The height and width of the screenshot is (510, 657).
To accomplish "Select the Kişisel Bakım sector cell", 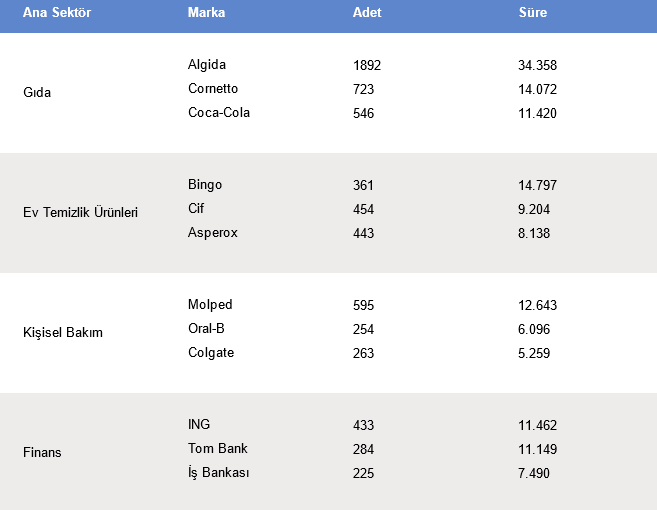I will click(x=62, y=332).
